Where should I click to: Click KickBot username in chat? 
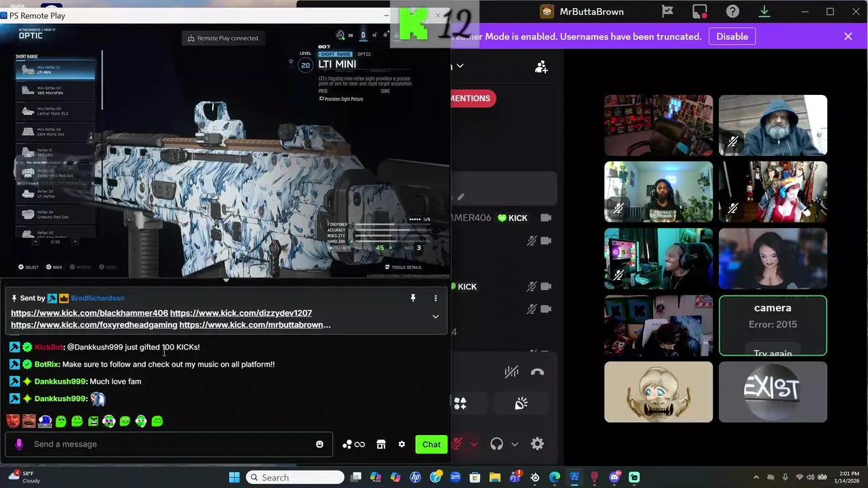pyautogui.click(x=48, y=347)
